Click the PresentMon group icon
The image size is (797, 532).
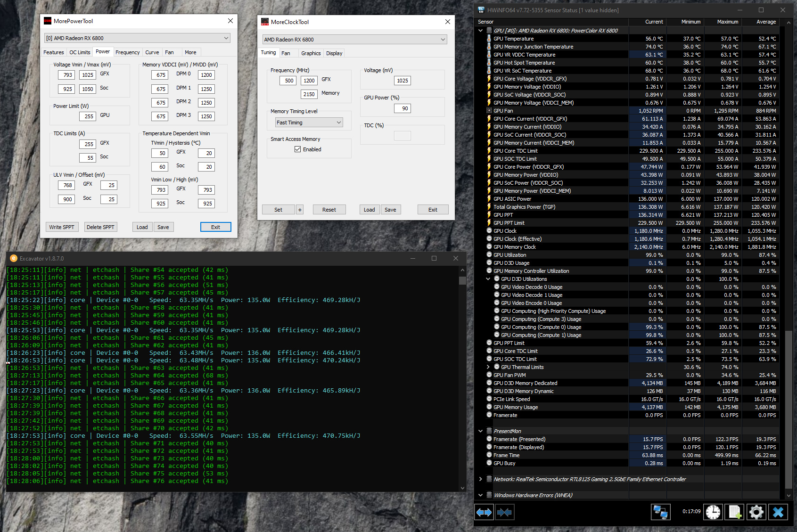[x=489, y=431]
